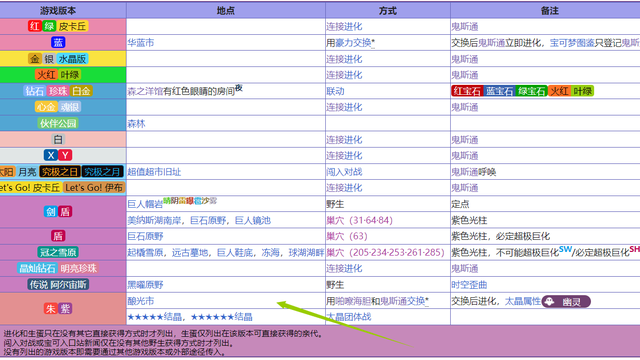Open the 球湖湖畔 link
Image resolution: width=640 pixels, height=360 pixels.
[x=307, y=253]
